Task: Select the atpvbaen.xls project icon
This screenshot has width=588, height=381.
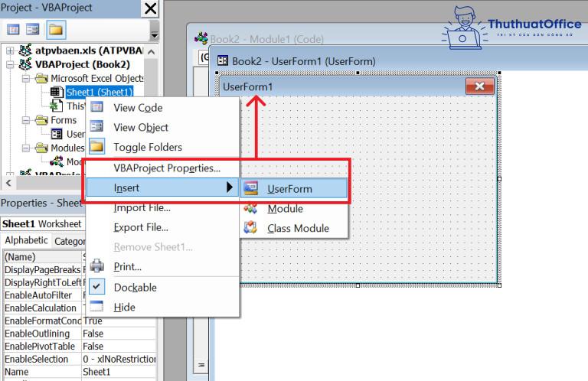Action: (x=25, y=50)
